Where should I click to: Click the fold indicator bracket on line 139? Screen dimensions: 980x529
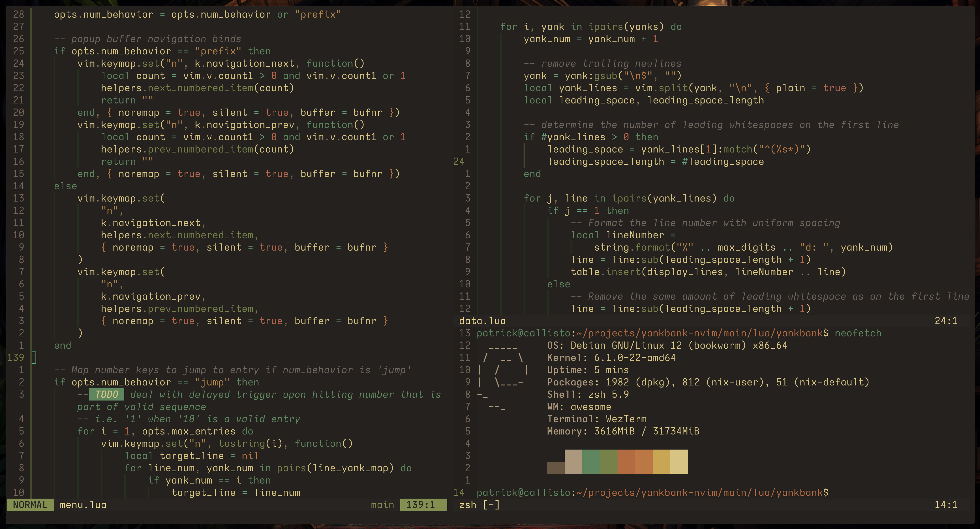pos(34,357)
